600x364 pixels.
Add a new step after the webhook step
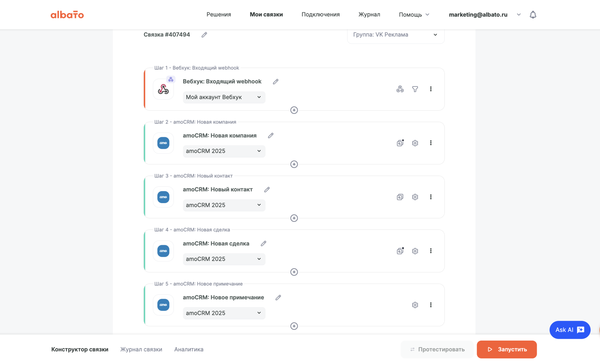tap(294, 110)
